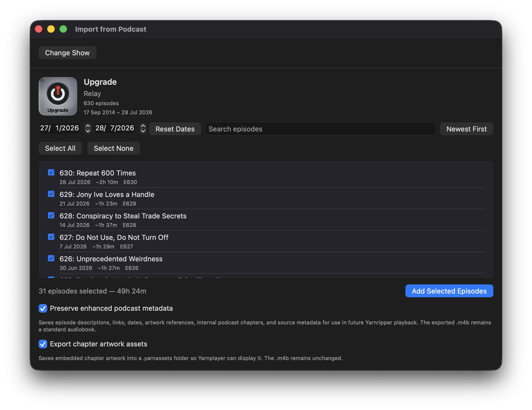Viewport: 532px width, 410px height.
Task: Click the red close window button
Action: click(x=39, y=29)
